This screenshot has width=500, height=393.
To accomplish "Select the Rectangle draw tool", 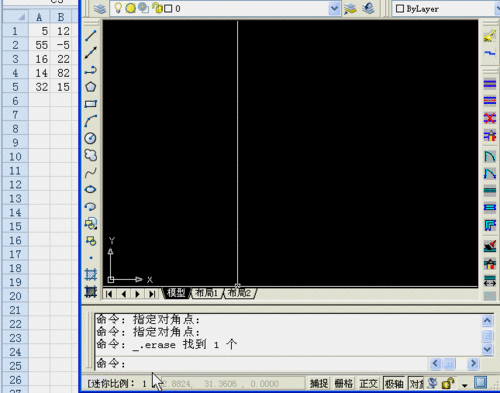I will [91, 104].
